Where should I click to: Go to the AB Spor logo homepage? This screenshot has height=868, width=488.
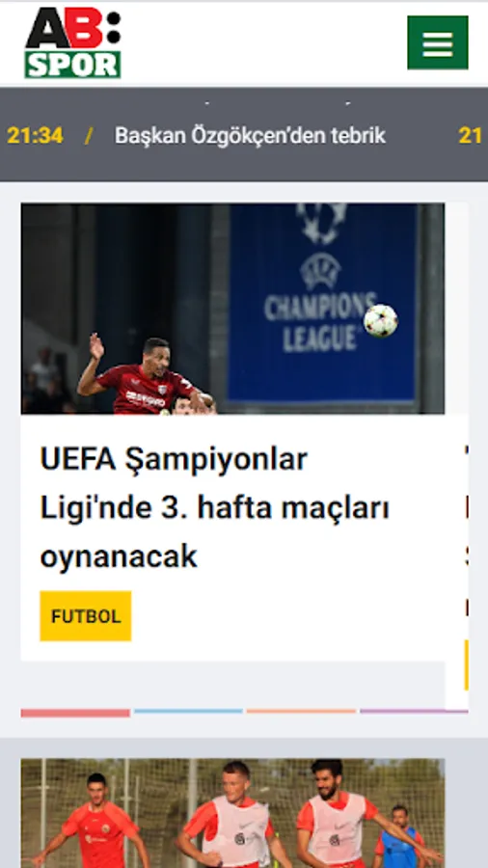(72, 42)
